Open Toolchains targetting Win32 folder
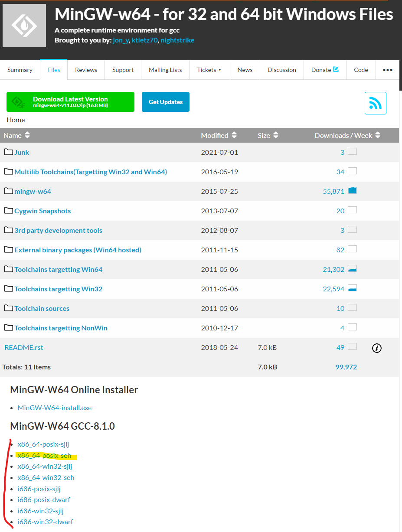This screenshot has height=532, width=402. coord(58,289)
